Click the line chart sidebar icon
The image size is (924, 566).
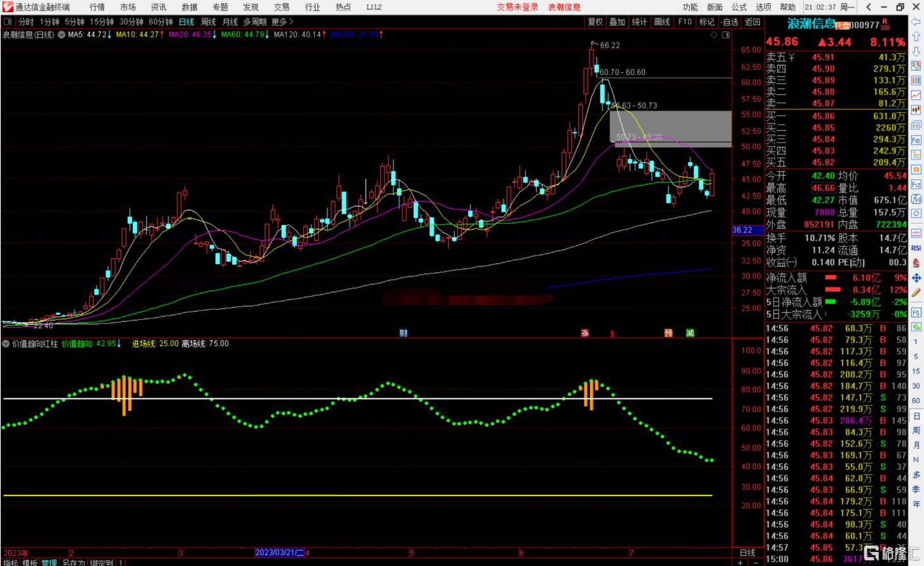(916, 96)
